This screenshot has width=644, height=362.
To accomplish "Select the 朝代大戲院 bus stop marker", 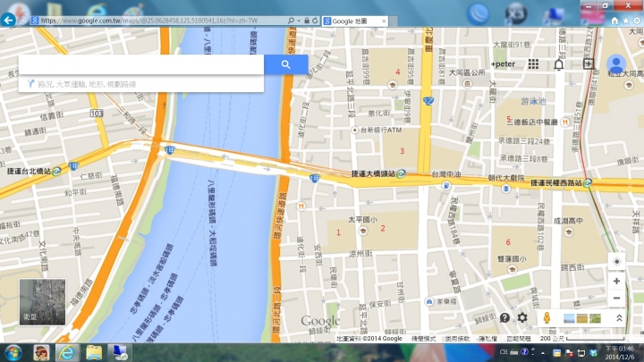I will [505, 189].
